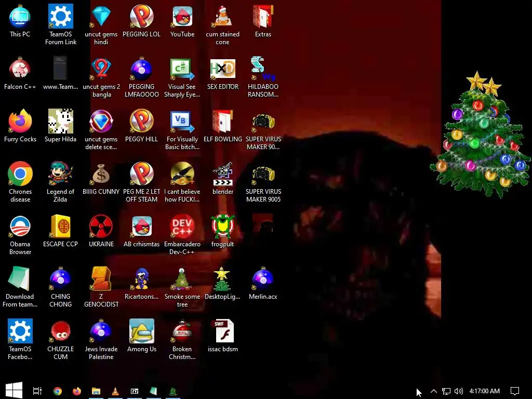532x399 pixels.
Task: Select uncut gems delete sce... icon
Action: point(101,129)
